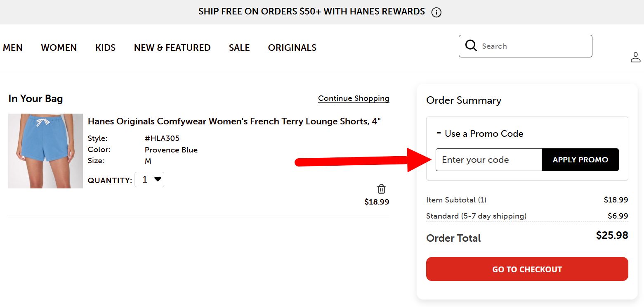Click the blue shorts product thumbnail
The height and width of the screenshot is (307, 644).
(x=45, y=150)
